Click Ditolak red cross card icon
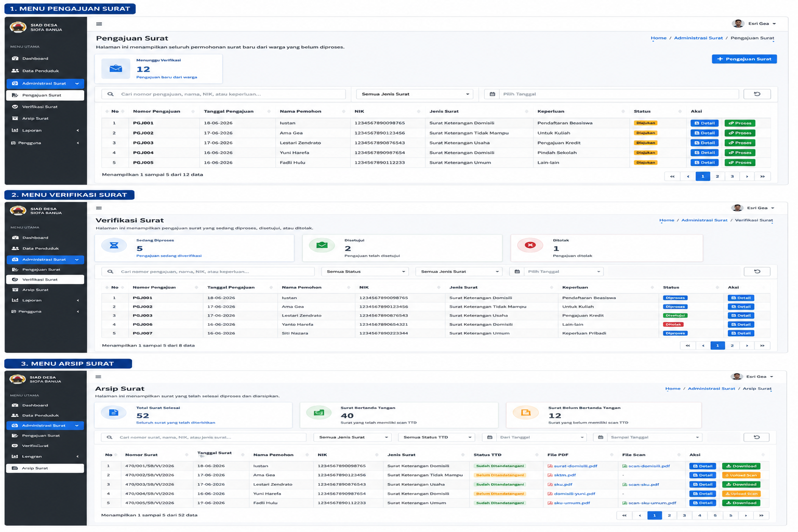Image resolution: width=798 pixels, height=532 pixels. click(530, 245)
